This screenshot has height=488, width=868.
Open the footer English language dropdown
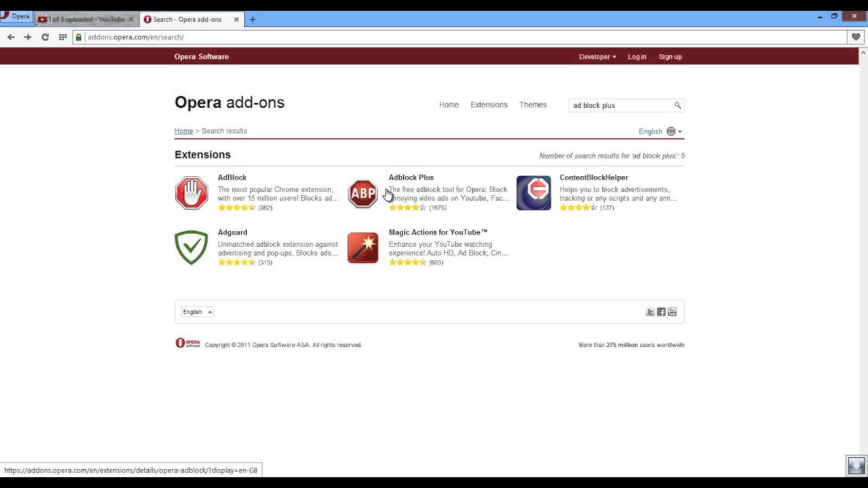point(197,312)
